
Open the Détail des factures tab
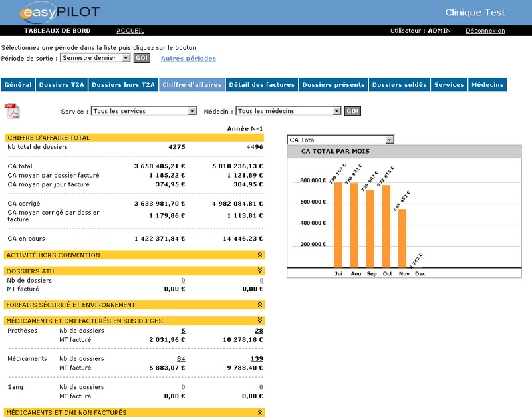[x=261, y=85]
